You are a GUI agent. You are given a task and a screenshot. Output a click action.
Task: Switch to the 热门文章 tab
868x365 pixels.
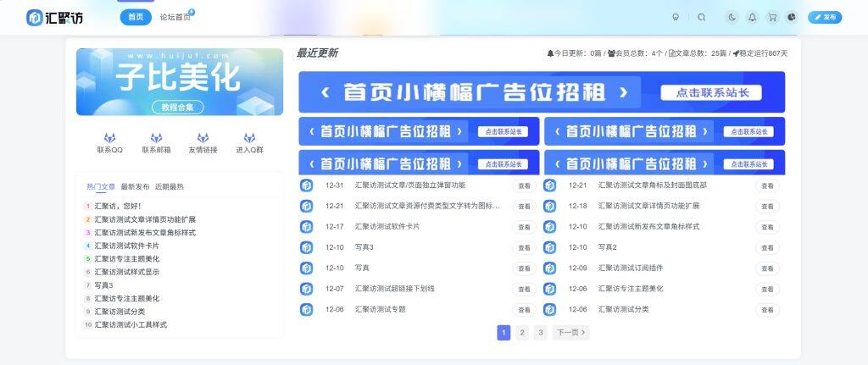coord(101,187)
